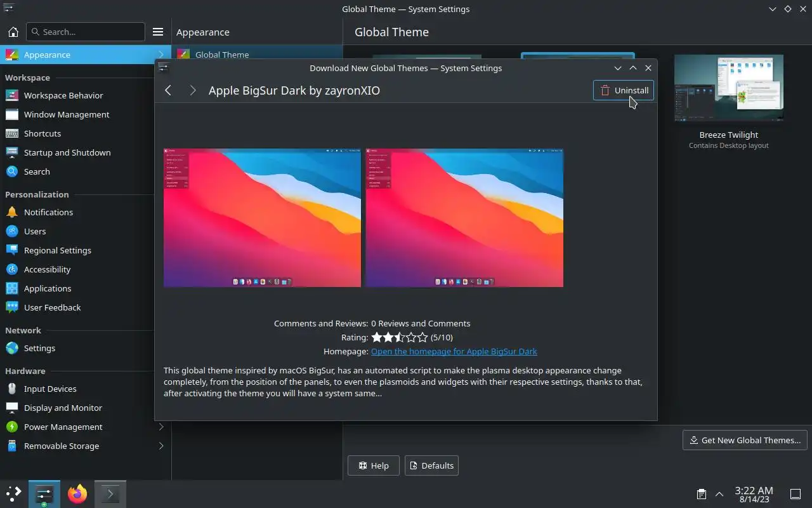
Task: Click Get New Global Themes button
Action: 745,440
